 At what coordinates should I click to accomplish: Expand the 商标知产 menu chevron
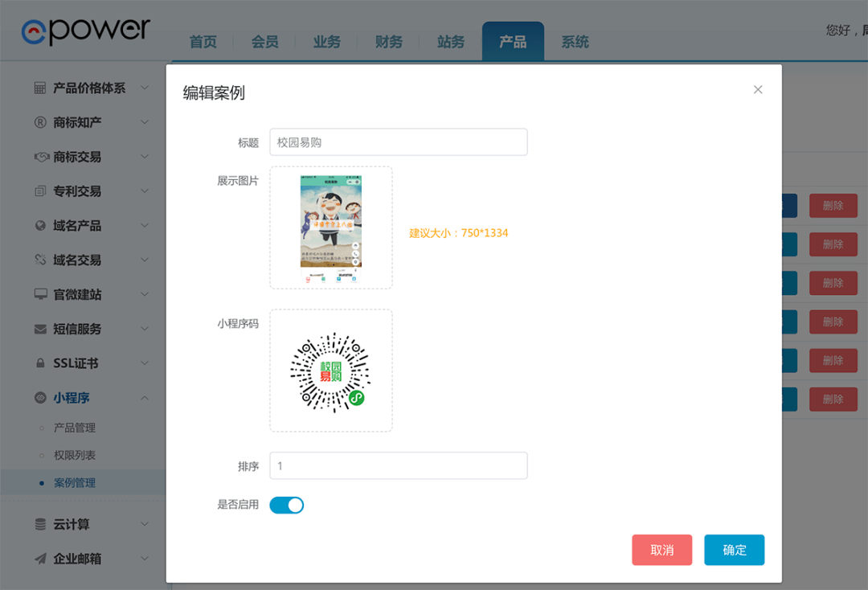(145, 122)
